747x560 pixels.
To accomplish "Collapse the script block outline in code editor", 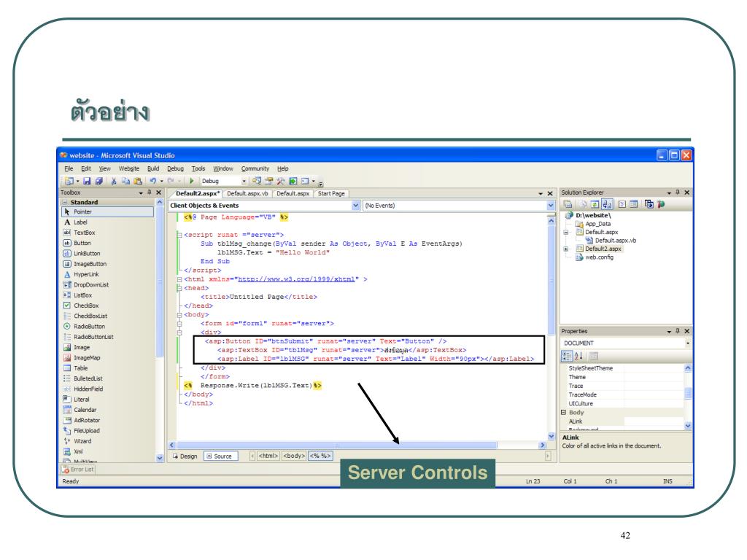I will click(179, 235).
